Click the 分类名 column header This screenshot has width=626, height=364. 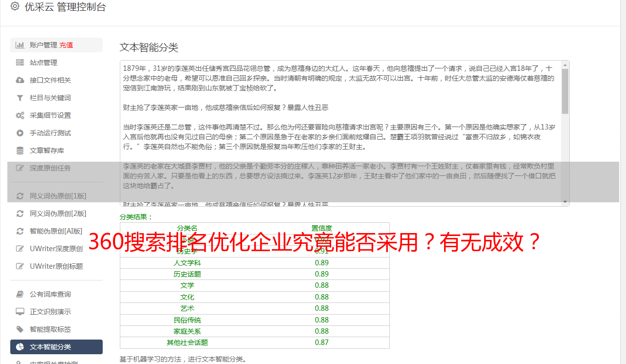coord(187,228)
